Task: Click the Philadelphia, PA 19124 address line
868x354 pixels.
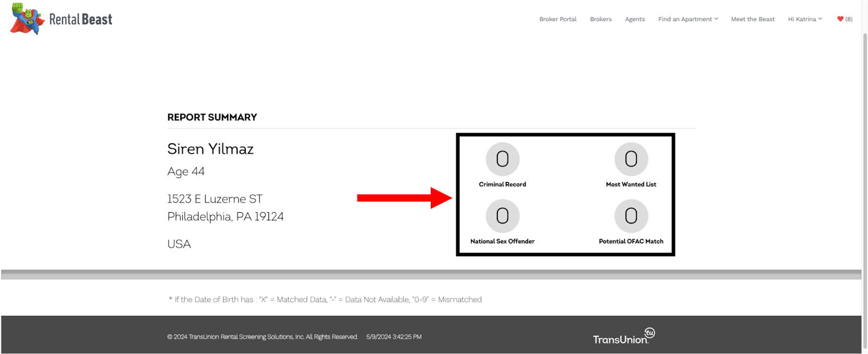Action: (x=225, y=217)
